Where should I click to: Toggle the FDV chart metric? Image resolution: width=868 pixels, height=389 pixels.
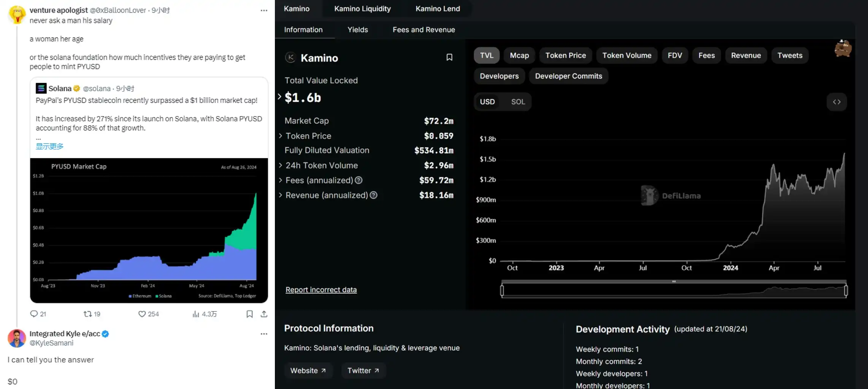[x=675, y=55]
